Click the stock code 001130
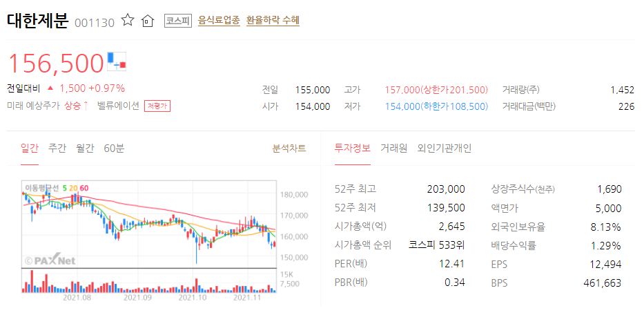The width and height of the screenshot is (644, 315). (x=95, y=23)
